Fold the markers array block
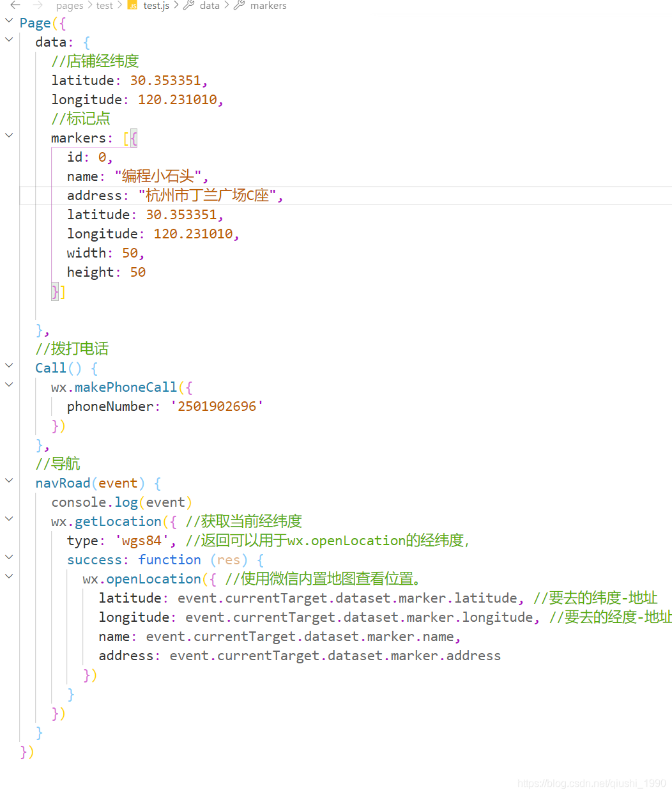The width and height of the screenshot is (672, 795). coord(9,135)
